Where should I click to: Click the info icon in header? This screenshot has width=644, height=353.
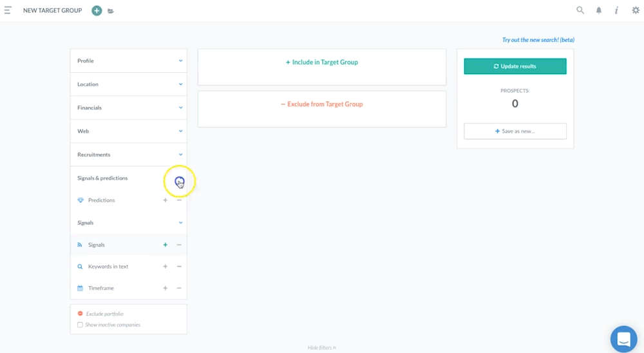tap(616, 10)
